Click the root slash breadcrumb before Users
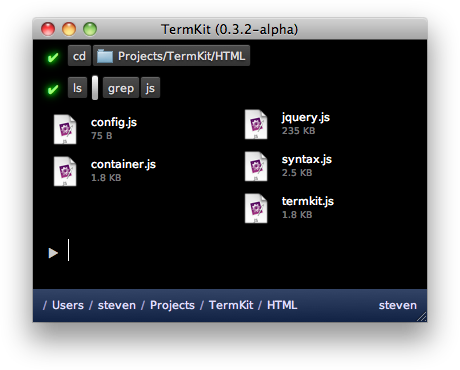This screenshot has width=460, height=370. tap(45, 305)
